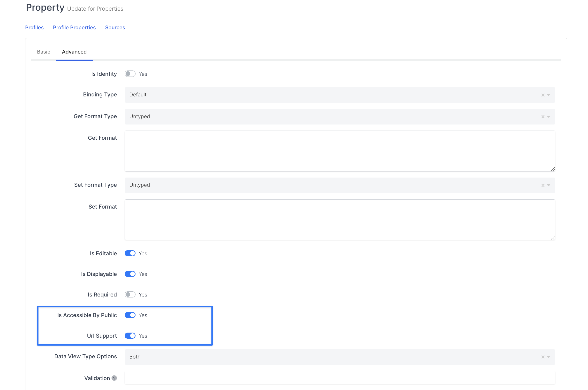Viewport: 588px width, 390px height.
Task: Switch to the Basic tab
Action: coord(44,52)
